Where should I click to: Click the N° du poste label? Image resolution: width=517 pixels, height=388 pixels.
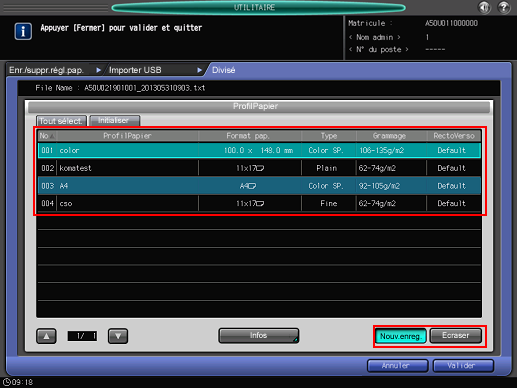[378, 49]
